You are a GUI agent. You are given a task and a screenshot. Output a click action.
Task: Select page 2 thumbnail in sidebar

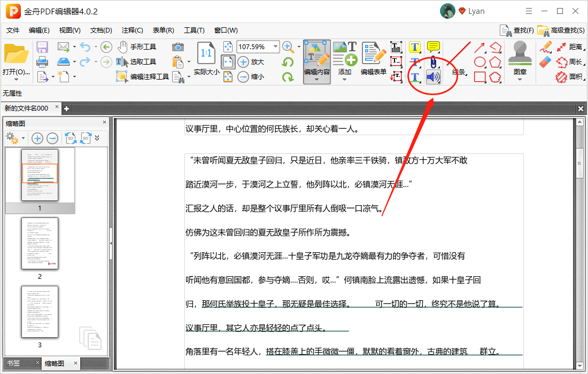(x=40, y=243)
